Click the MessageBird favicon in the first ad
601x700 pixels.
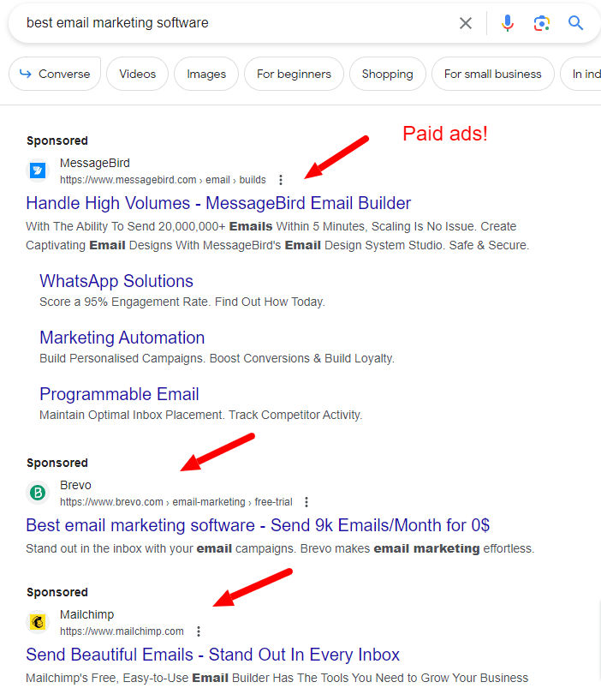pos(38,170)
